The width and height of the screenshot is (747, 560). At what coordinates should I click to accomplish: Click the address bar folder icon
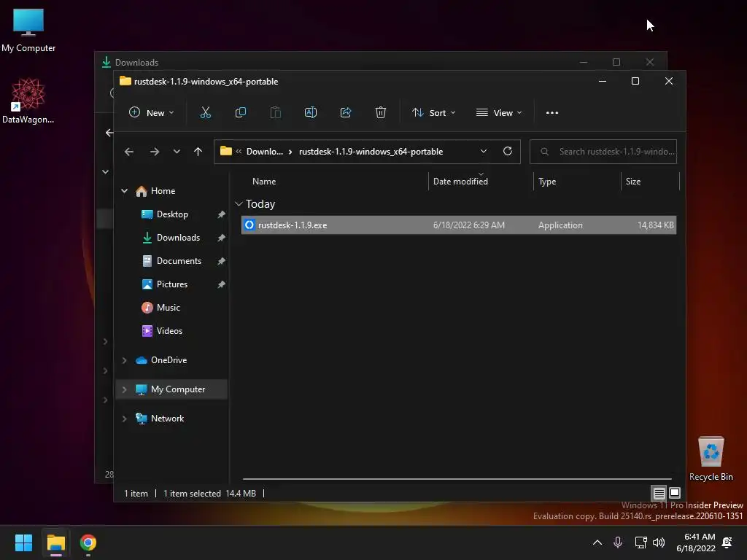[x=226, y=151]
